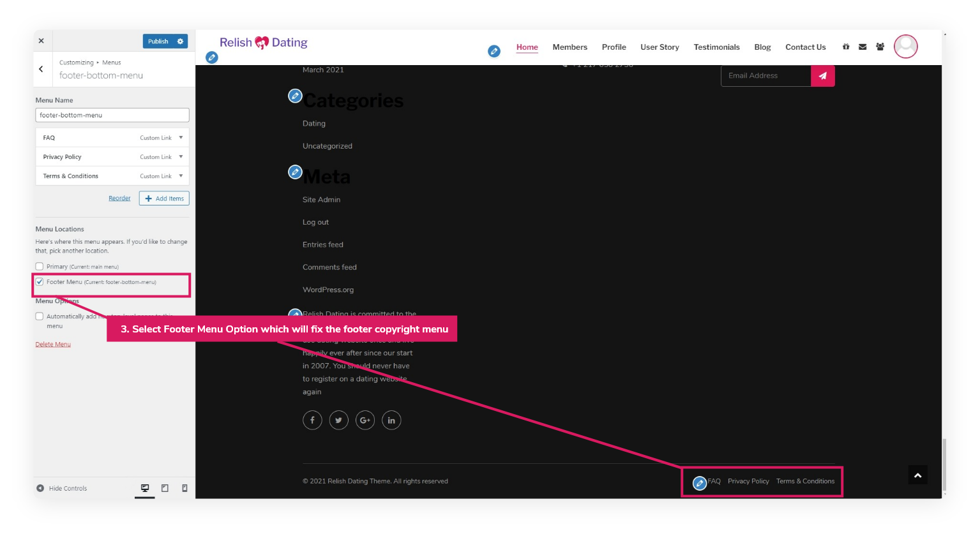Open the Members navigation menu item
The width and height of the screenshot is (980, 536).
coord(569,47)
